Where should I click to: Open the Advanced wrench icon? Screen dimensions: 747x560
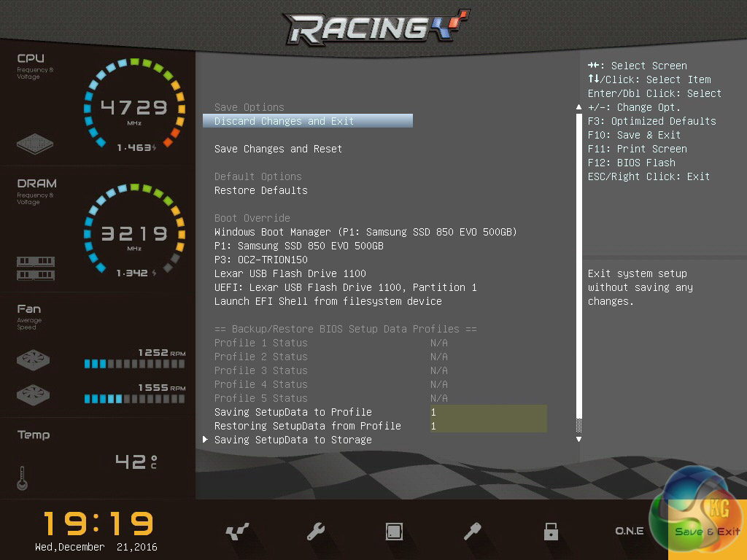(x=315, y=532)
